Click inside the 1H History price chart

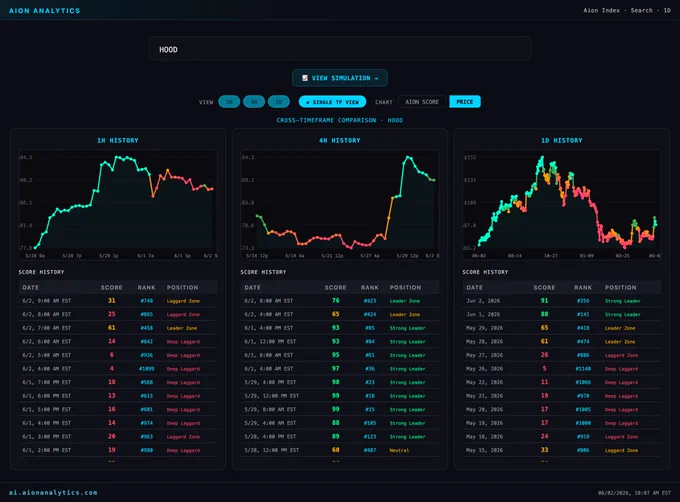click(x=118, y=205)
